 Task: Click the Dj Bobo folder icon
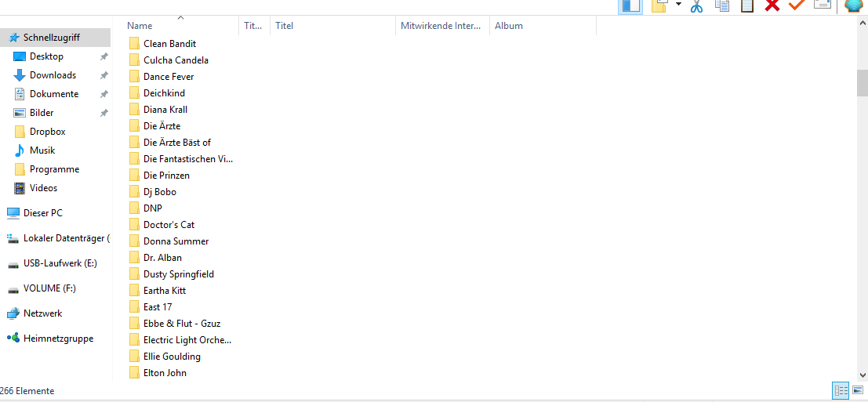point(134,192)
